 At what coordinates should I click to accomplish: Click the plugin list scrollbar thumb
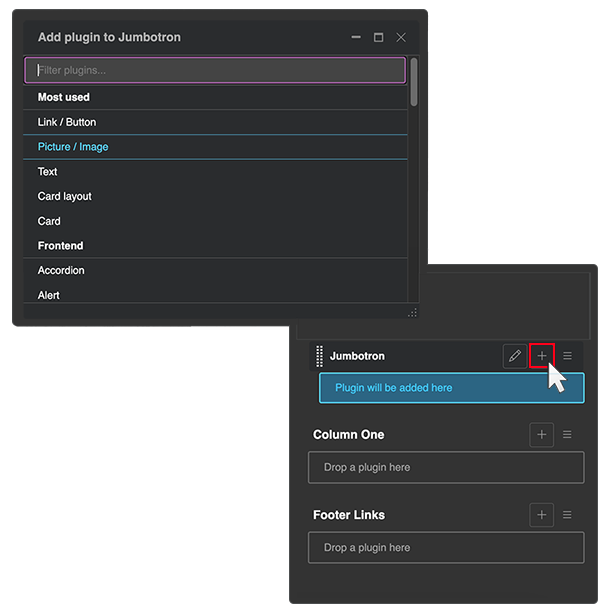[414, 82]
